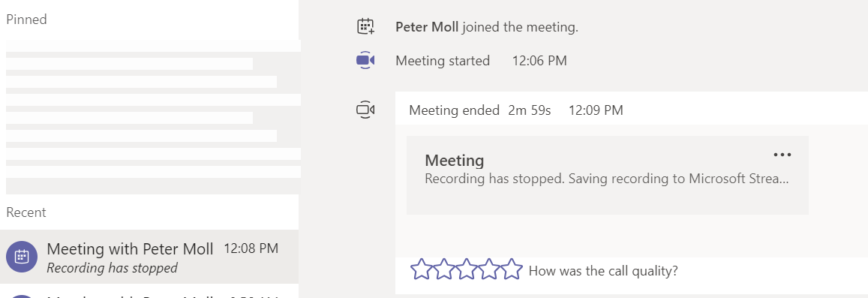
Task: Open the Meeting recording card
Action: click(x=607, y=175)
